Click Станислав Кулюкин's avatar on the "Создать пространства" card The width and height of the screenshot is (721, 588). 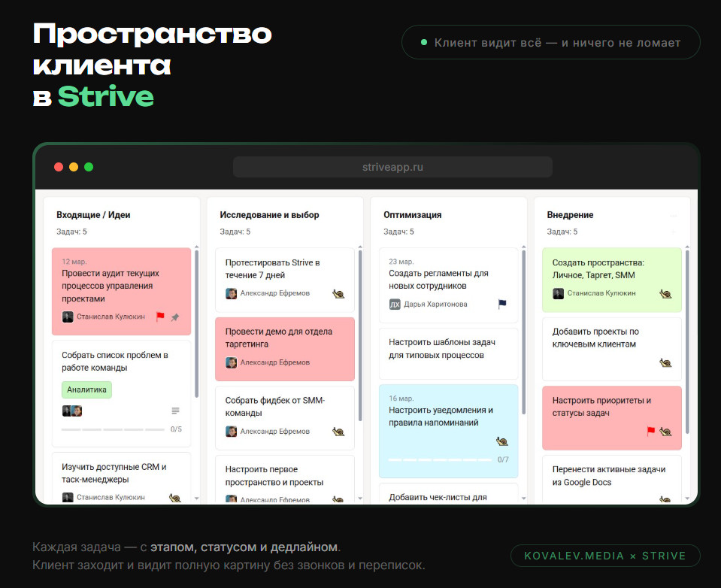tap(558, 293)
